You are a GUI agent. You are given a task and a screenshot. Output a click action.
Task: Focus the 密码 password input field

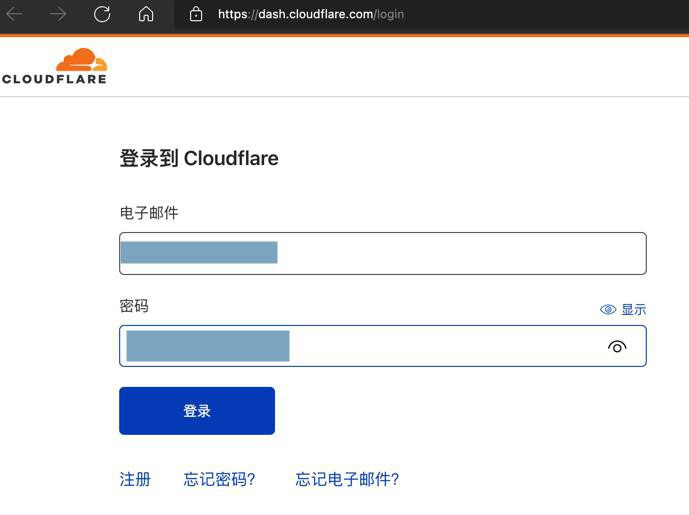383,346
